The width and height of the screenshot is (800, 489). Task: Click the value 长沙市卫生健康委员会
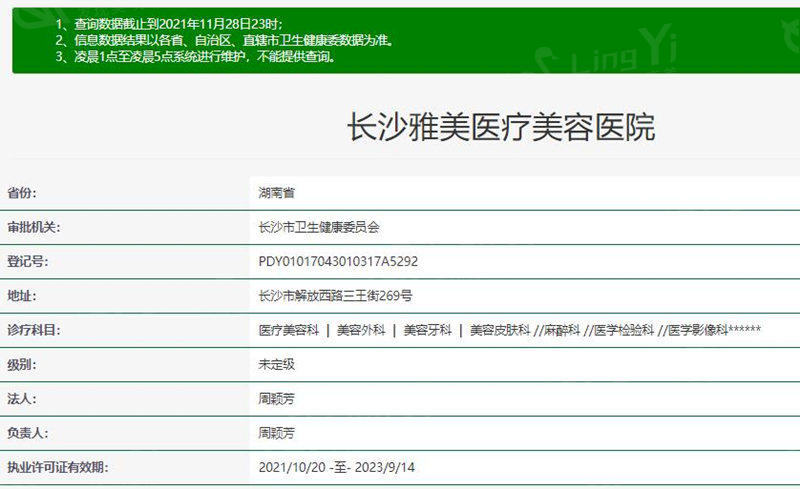click(x=319, y=227)
